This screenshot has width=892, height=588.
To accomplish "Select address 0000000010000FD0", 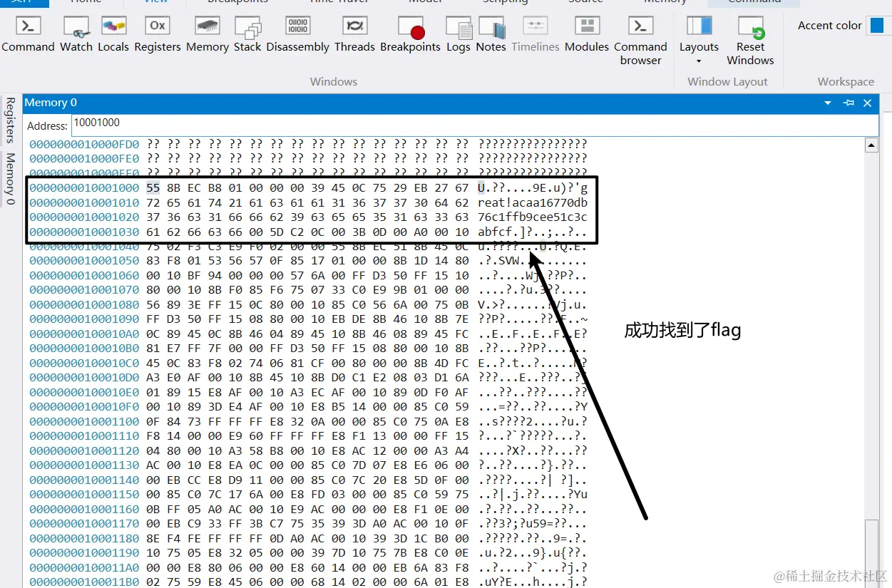I will (84, 144).
